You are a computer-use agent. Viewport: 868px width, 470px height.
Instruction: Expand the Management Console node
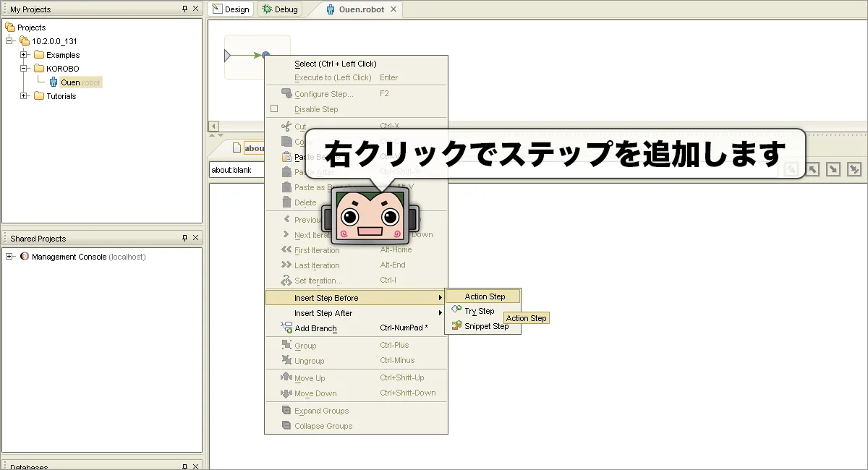[9, 257]
